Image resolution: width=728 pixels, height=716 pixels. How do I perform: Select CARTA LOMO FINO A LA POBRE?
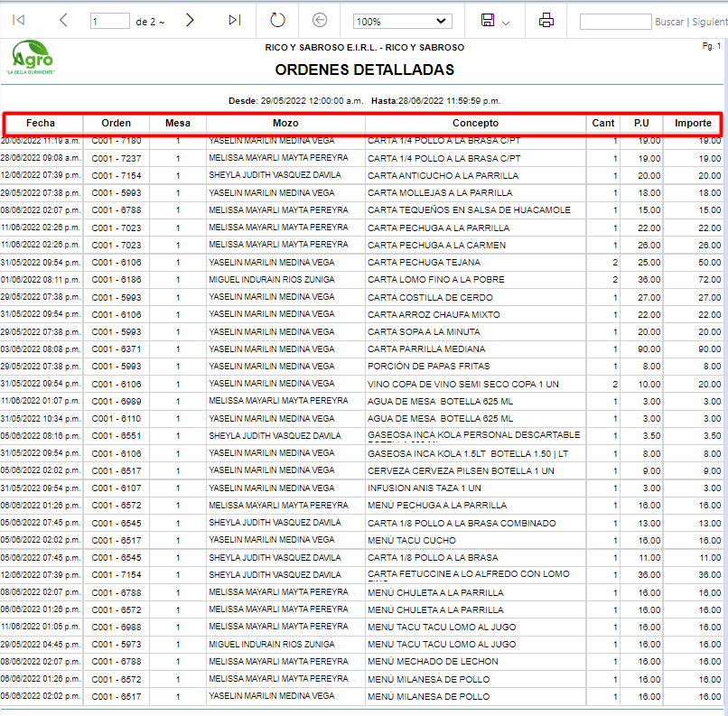click(x=436, y=279)
